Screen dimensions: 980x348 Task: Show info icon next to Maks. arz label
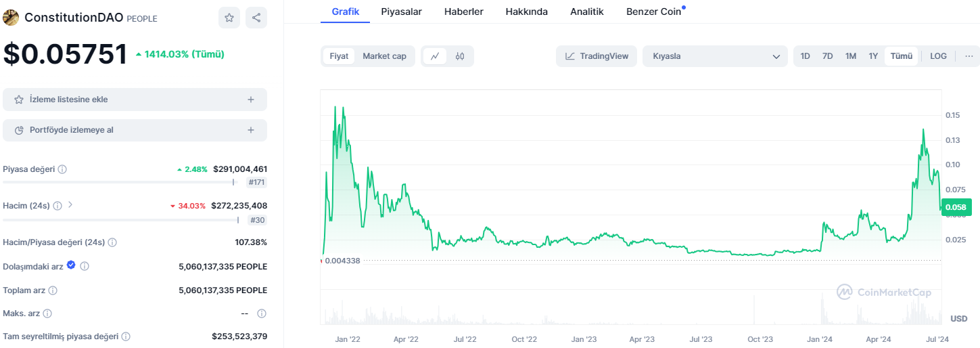47,313
